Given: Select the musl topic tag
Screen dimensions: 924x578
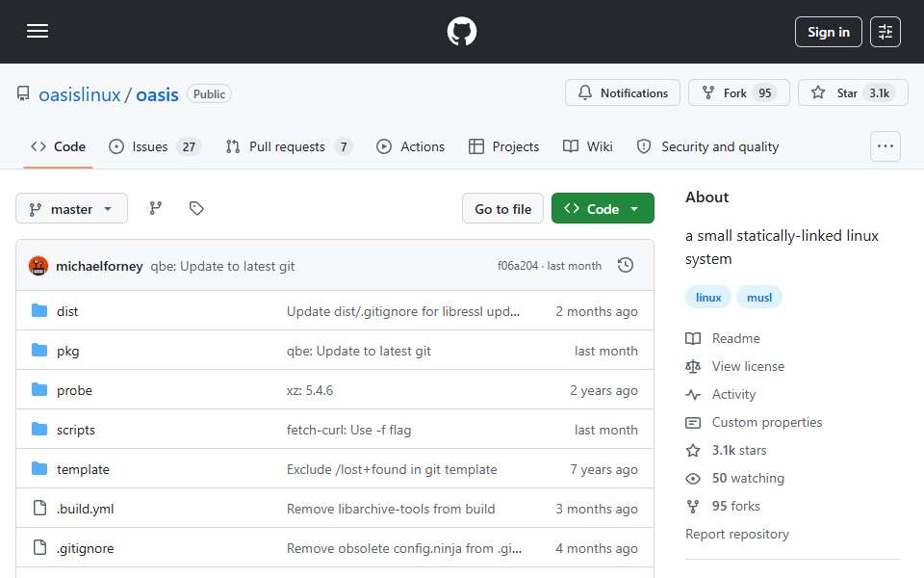Looking at the screenshot, I should pos(759,298).
